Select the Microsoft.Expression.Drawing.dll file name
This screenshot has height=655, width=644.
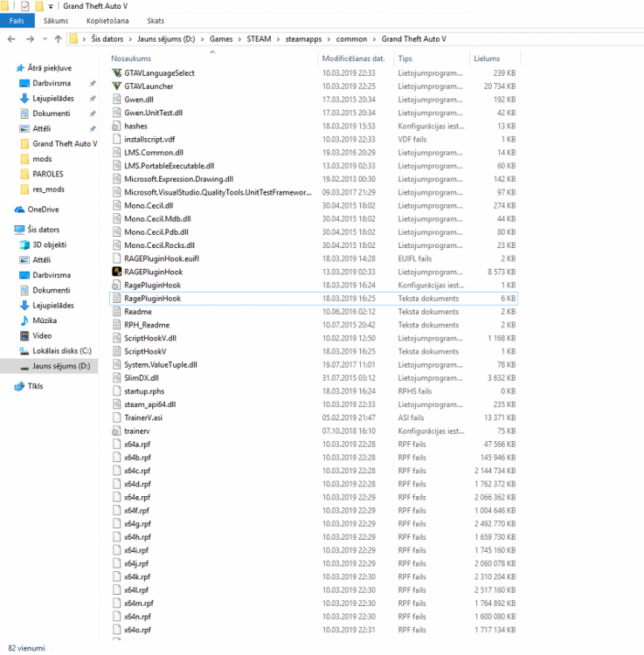[x=179, y=179]
